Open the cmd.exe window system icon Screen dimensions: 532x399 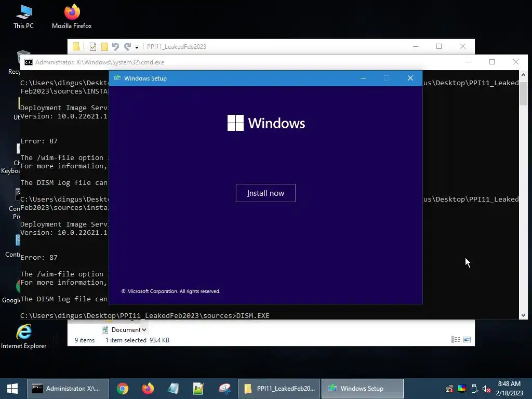point(29,62)
